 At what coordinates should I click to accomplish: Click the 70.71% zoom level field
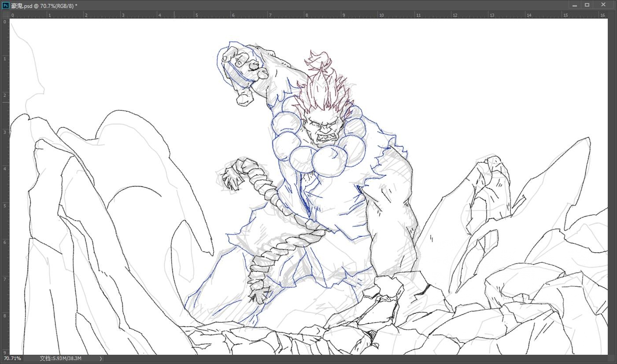pos(12,359)
